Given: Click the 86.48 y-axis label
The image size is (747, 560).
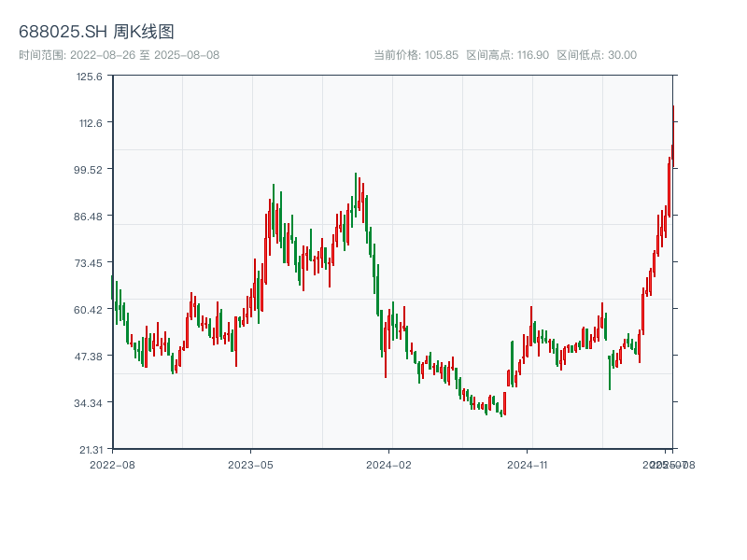Looking at the screenshot, I should click(88, 217).
